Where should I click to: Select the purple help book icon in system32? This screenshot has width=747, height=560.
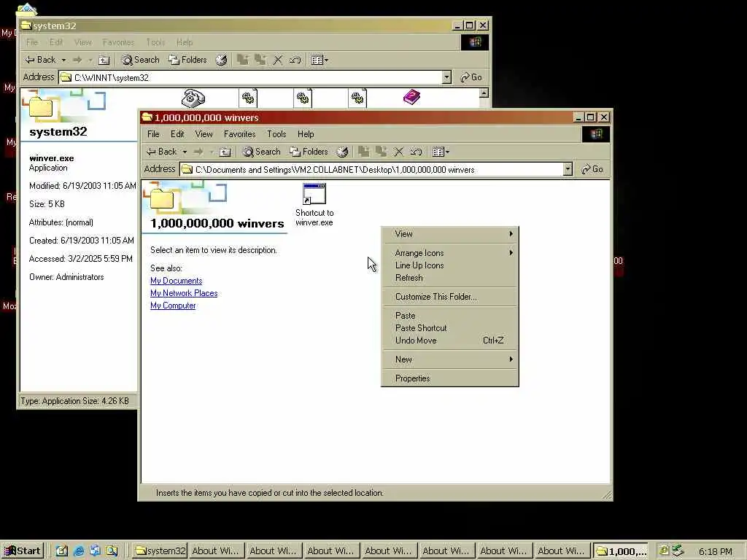click(x=411, y=97)
